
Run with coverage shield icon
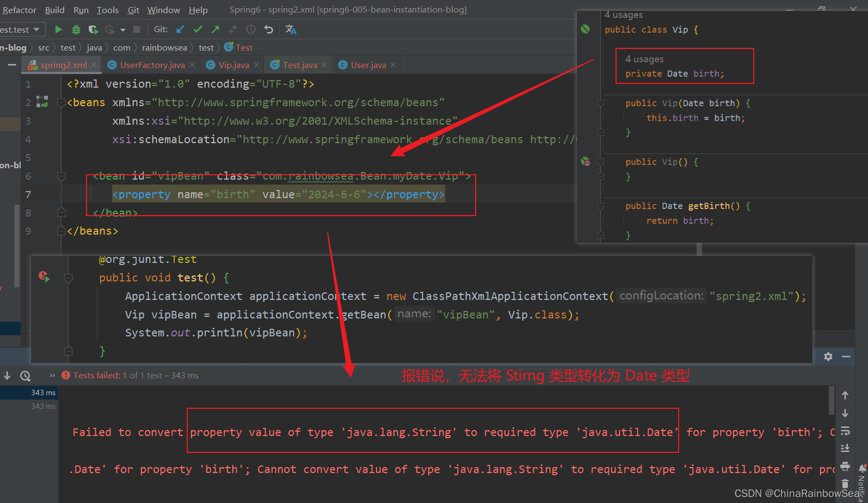(x=94, y=29)
